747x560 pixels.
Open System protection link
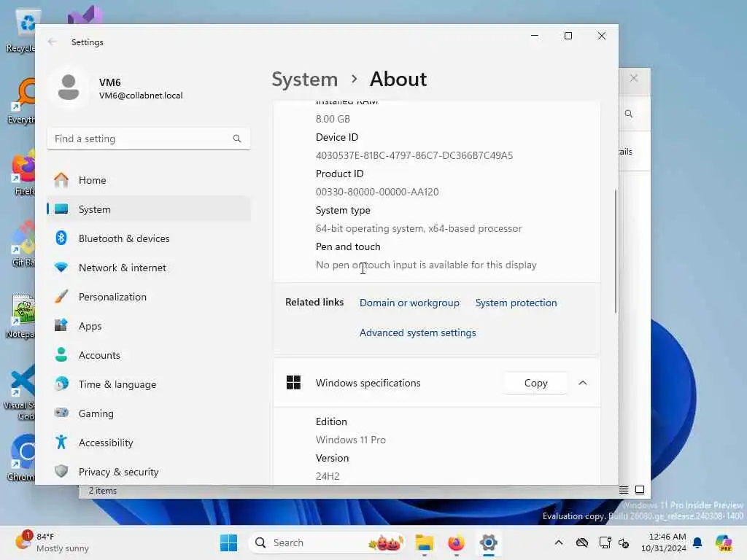pyautogui.click(x=516, y=303)
